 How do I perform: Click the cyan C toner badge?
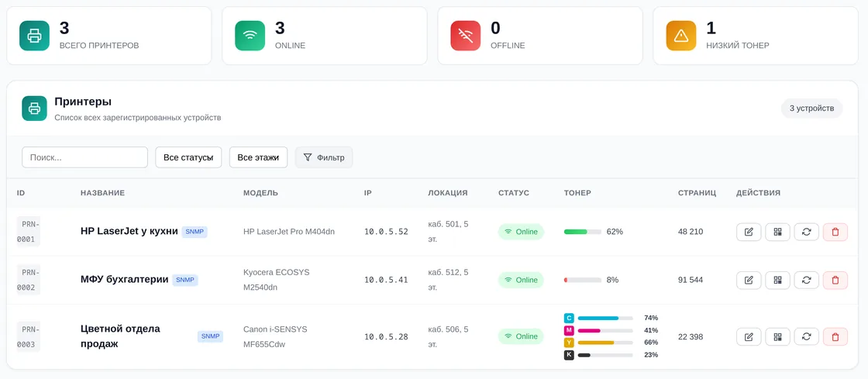click(x=569, y=318)
